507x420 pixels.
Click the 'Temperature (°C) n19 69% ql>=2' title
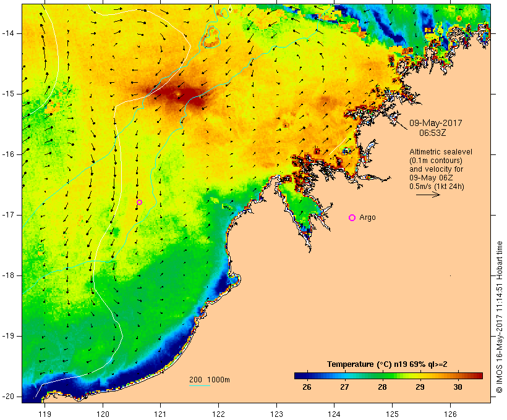coord(387,364)
